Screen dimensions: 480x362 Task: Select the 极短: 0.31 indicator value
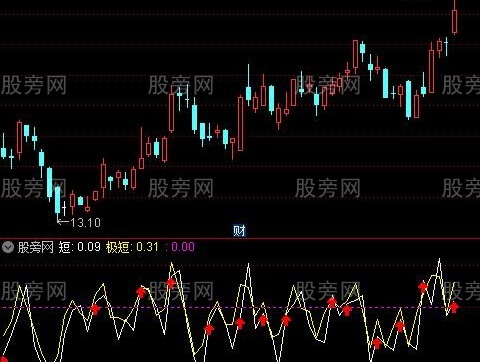pos(132,247)
